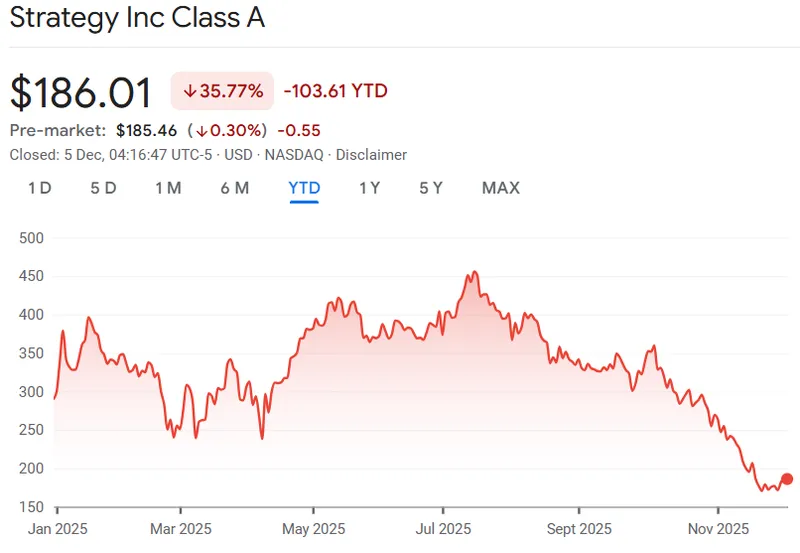This screenshot has width=800, height=553.
Task: Show the 1 Y price history
Action: 370,188
